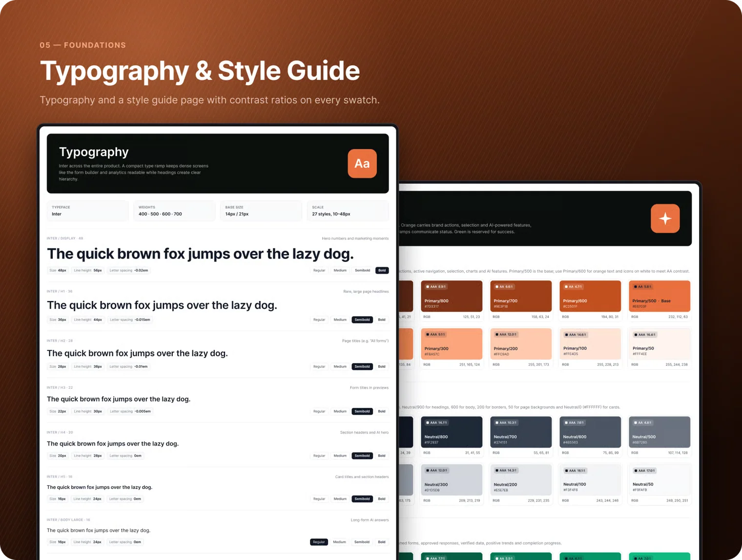Viewport: 742px width, 560px height.
Task: Select Bold weight in the H2 28 row
Action: [382, 366]
